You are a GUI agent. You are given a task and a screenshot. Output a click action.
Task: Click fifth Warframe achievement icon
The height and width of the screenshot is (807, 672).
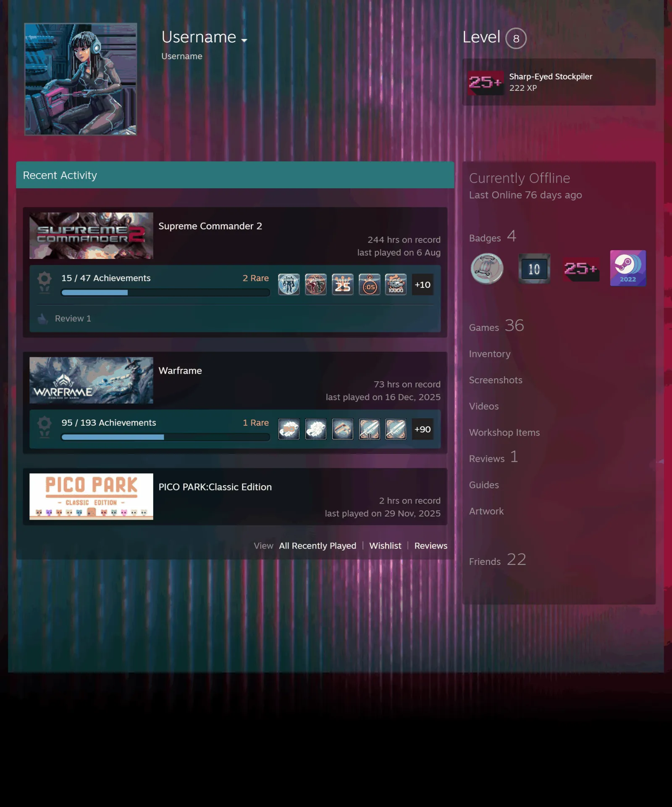point(396,429)
